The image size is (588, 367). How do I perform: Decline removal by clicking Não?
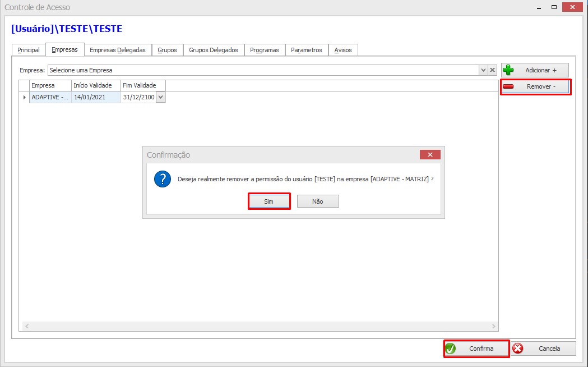pyautogui.click(x=318, y=201)
